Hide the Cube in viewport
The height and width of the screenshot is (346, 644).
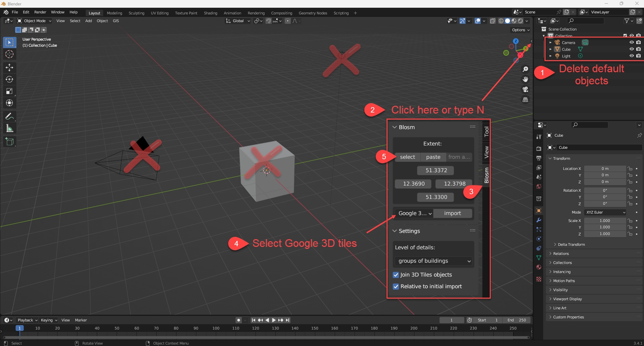coord(632,49)
